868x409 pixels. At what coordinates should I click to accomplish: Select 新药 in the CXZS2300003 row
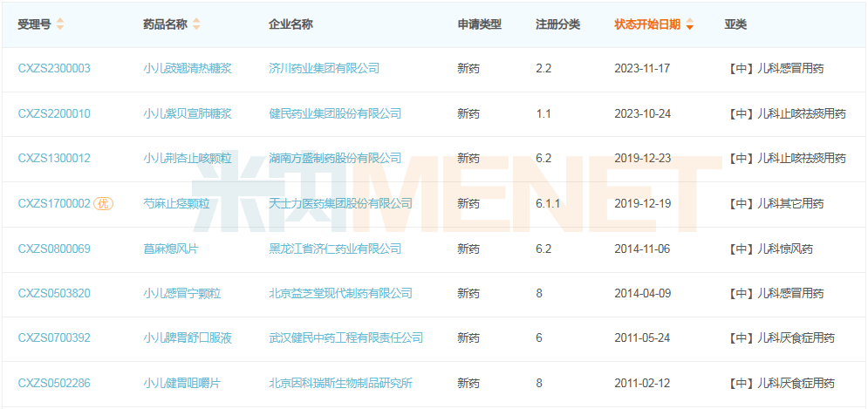(468, 69)
